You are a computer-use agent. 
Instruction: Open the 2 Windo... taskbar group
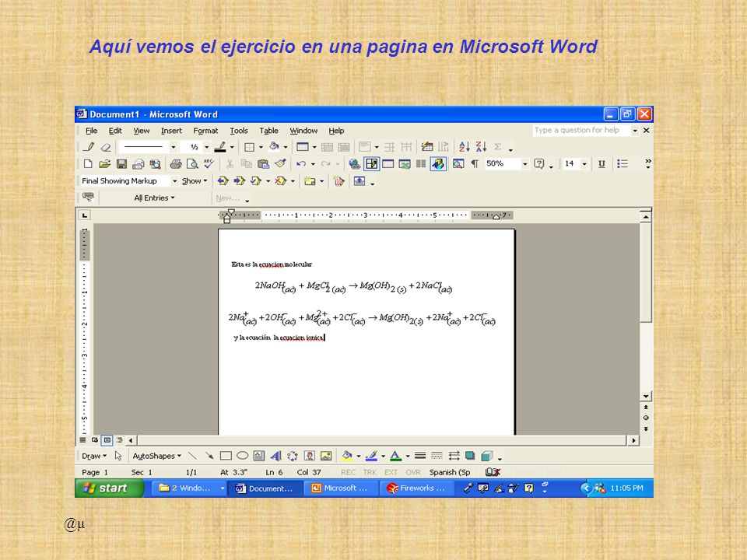pyautogui.click(x=189, y=488)
